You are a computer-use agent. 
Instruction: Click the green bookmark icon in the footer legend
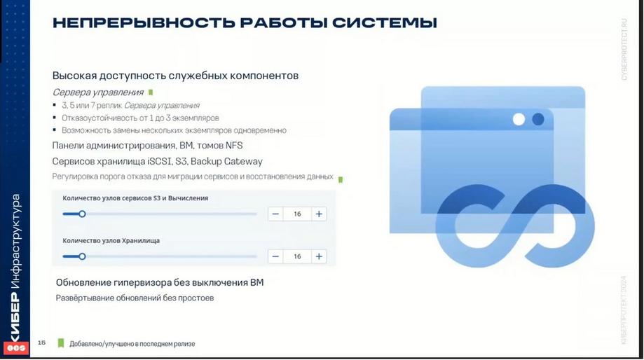click(x=61, y=343)
